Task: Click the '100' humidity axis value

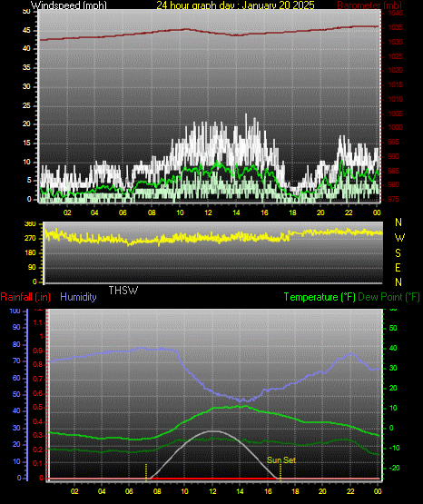Action: click(x=15, y=311)
